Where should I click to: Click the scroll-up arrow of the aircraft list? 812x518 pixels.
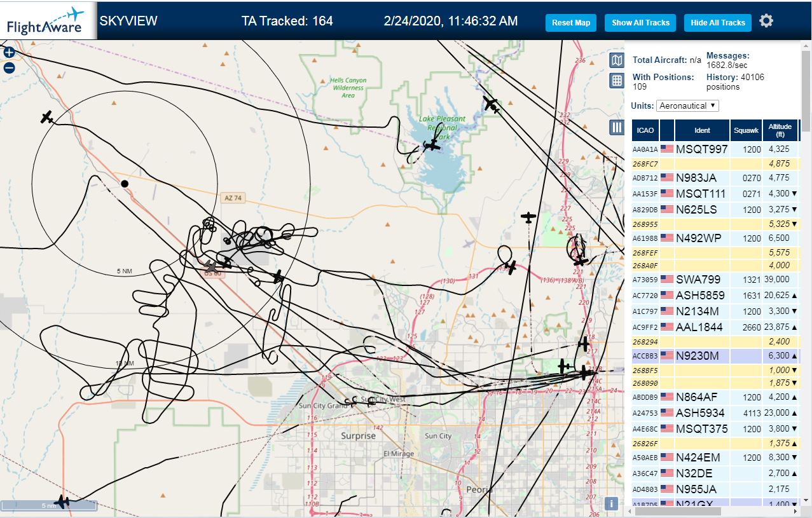(x=806, y=46)
